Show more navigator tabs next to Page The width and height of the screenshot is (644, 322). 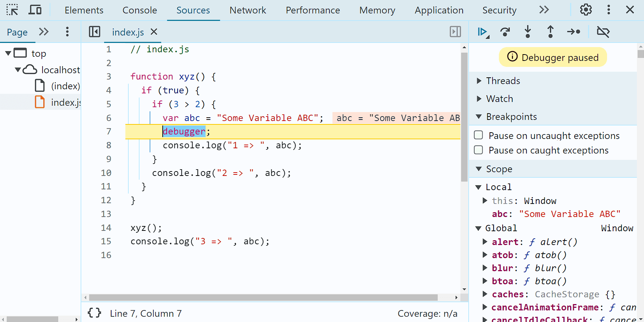click(44, 32)
